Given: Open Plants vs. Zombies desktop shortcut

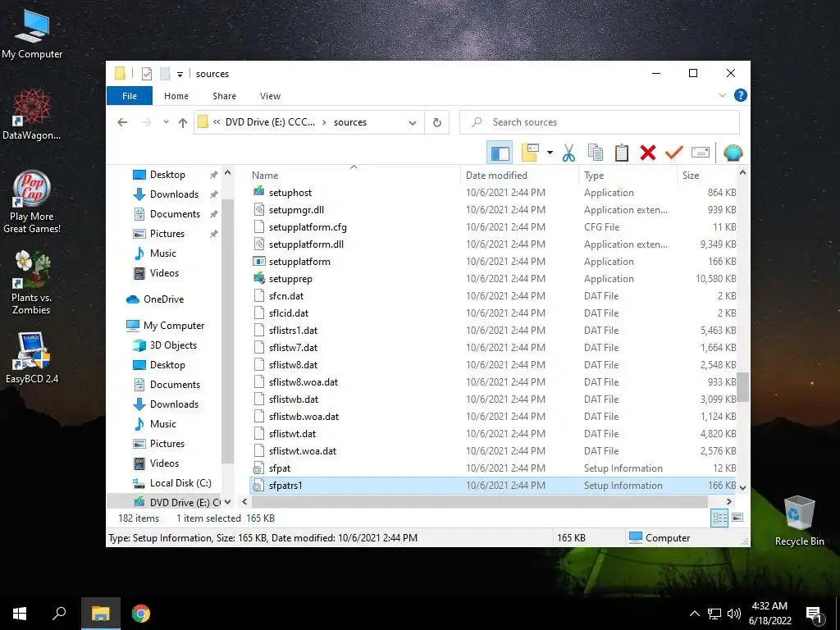Looking at the screenshot, I should click(x=32, y=283).
